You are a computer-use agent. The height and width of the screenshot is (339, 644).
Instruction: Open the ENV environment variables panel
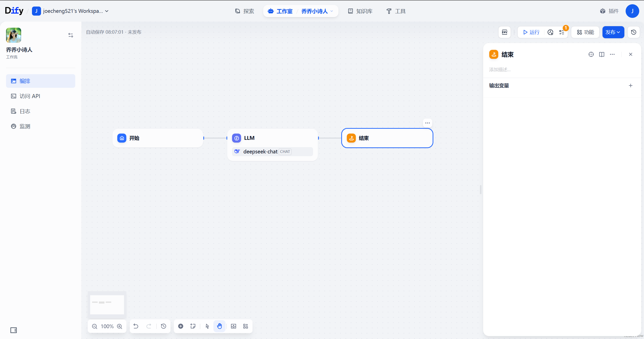pyautogui.click(x=504, y=32)
